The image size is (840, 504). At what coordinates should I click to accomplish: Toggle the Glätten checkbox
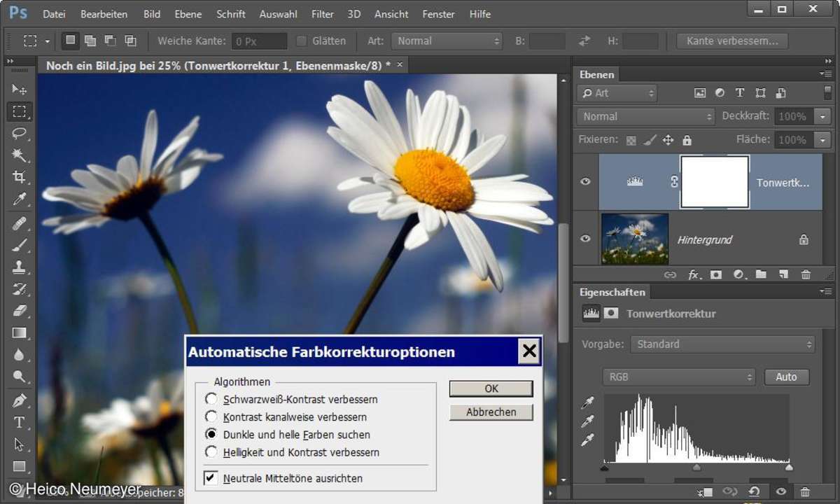click(x=302, y=41)
